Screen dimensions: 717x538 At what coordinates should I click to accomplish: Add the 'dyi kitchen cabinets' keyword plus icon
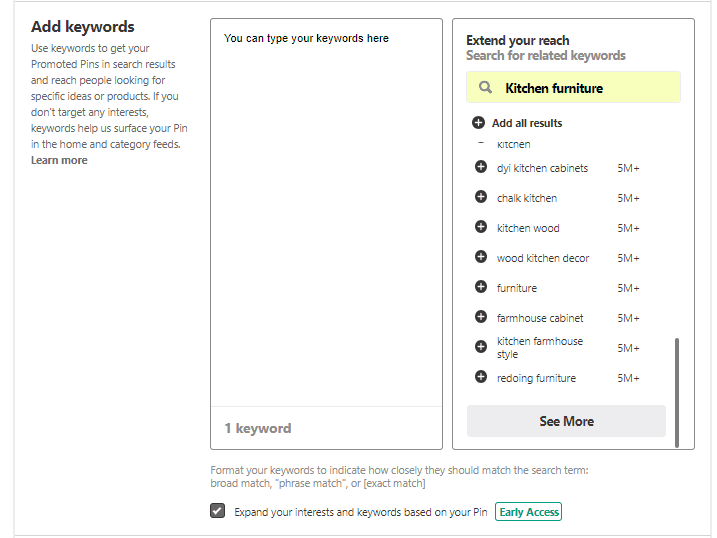click(x=481, y=167)
